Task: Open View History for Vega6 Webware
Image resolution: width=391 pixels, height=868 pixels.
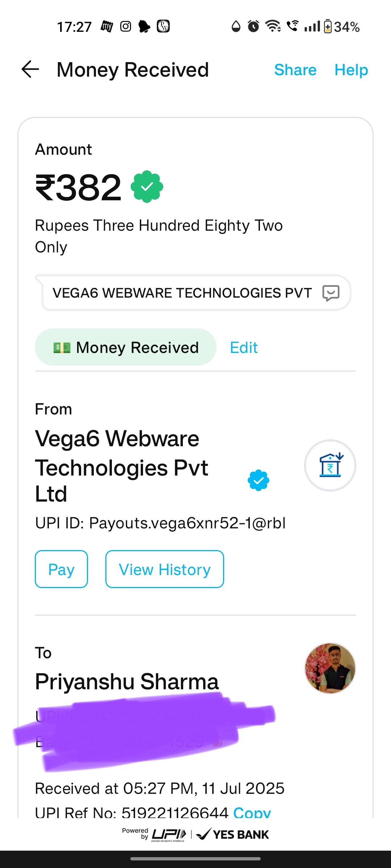Action: [x=165, y=569]
